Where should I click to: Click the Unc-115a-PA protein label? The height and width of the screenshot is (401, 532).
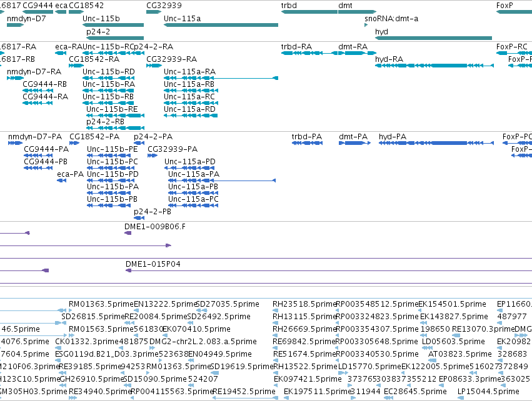pyautogui.click(x=194, y=174)
